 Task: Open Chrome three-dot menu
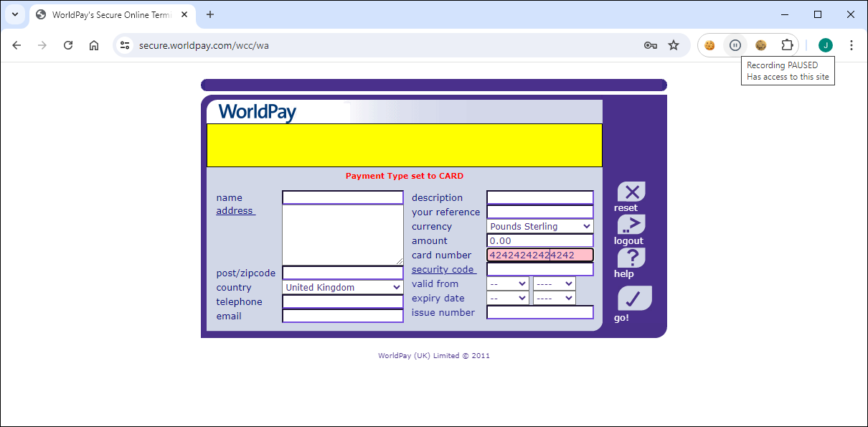pos(852,45)
